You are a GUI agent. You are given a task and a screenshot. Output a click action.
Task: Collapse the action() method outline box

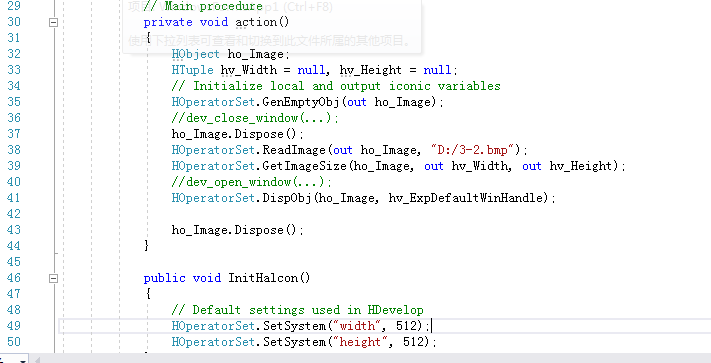[54, 22]
